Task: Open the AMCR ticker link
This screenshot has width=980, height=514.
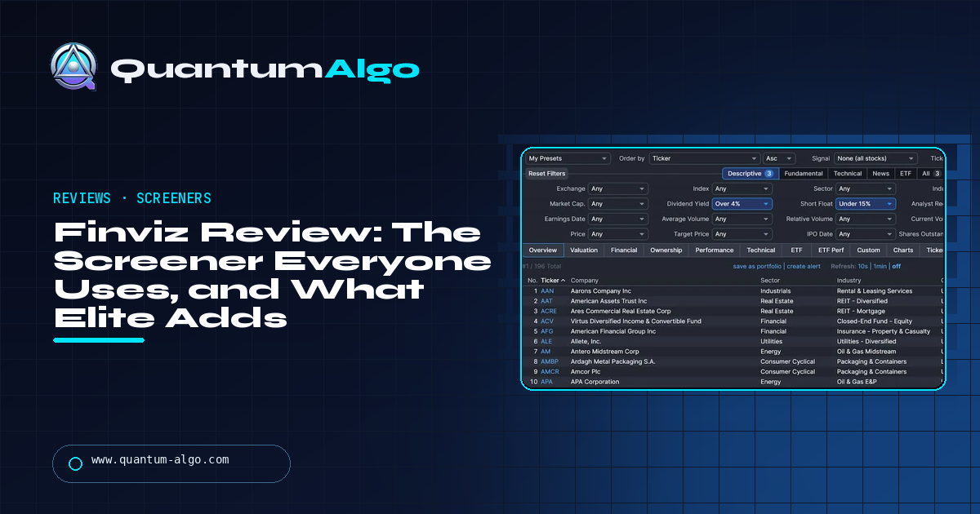Action: tap(550, 372)
